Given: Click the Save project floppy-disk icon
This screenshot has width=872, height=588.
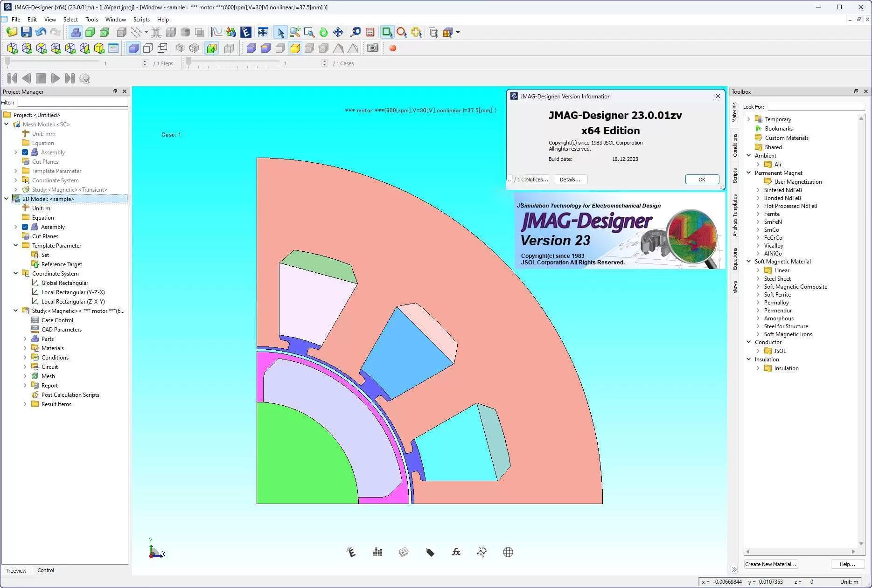Looking at the screenshot, I should point(26,32).
